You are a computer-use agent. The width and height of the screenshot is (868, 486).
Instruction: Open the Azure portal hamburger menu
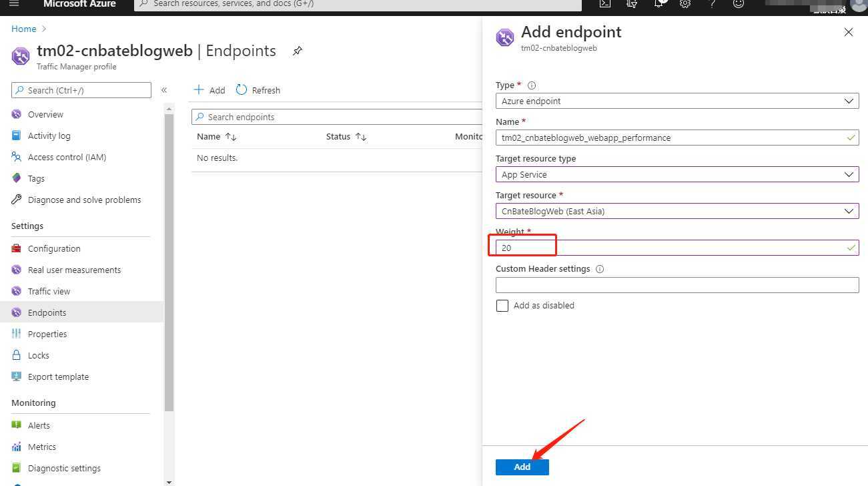pos(14,3)
